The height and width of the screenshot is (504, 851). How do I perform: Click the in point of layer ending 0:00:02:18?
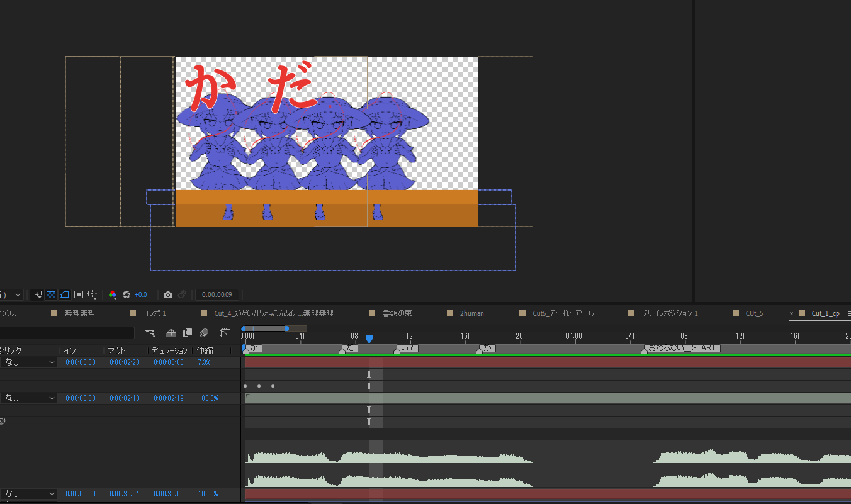(x=81, y=398)
